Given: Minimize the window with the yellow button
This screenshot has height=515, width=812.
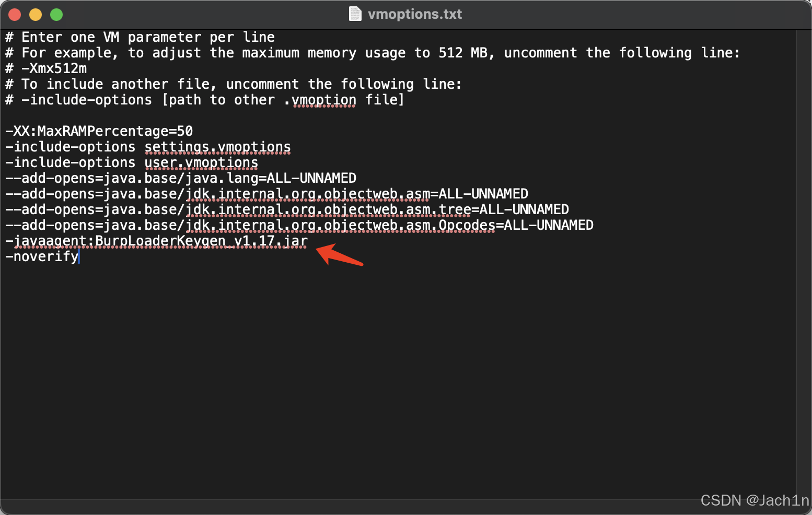Looking at the screenshot, I should click(x=36, y=15).
